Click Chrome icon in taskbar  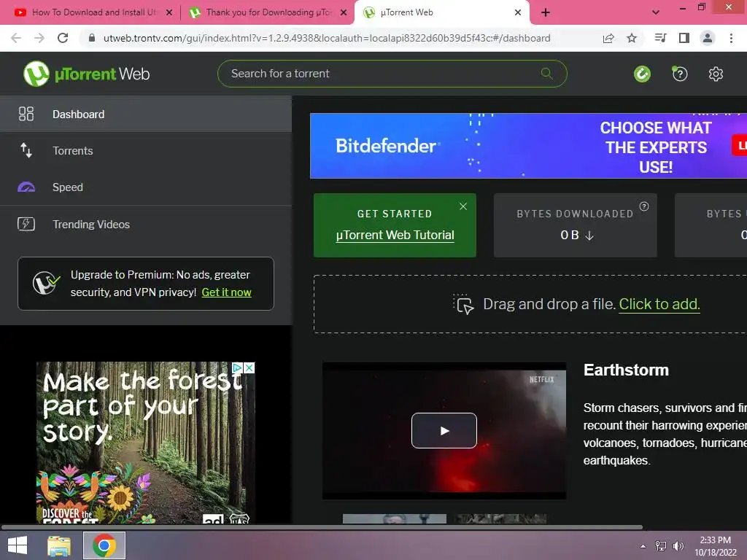[x=104, y=545]
